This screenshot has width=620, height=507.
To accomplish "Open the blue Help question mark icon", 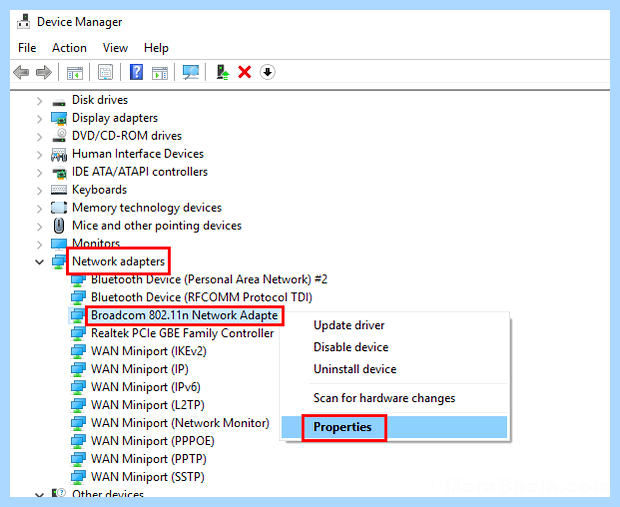I will point(136,72).
